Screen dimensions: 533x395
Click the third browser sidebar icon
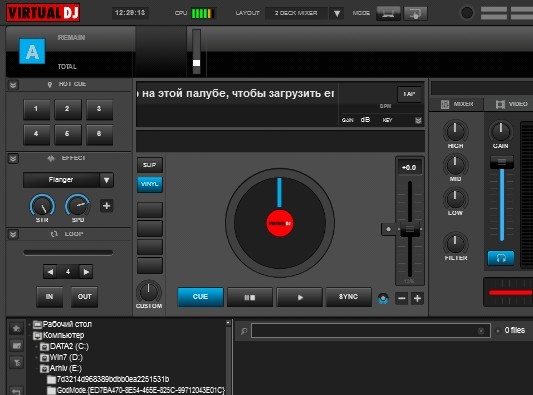coord(16,363)
